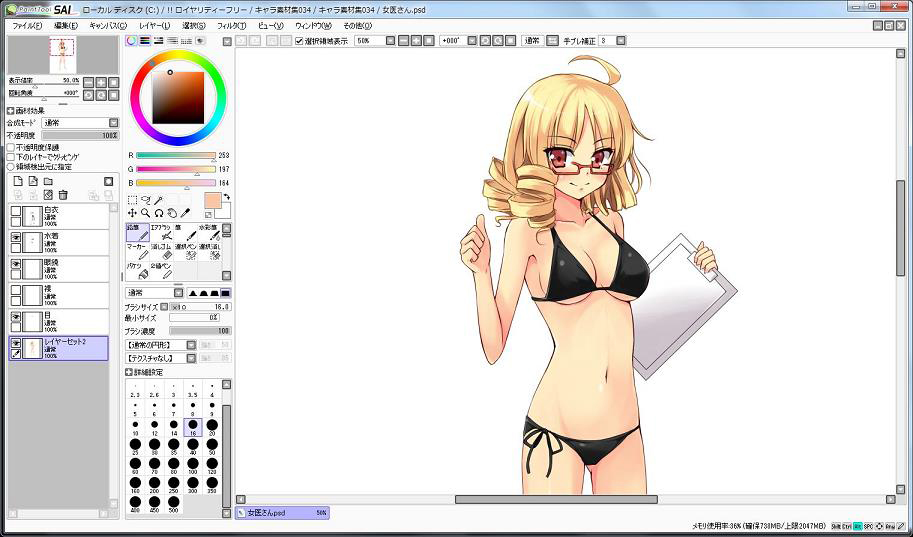Select the move layer tool
Image resolution: width=913 pixels, height=537 pixels.
(x=132, y=213)
